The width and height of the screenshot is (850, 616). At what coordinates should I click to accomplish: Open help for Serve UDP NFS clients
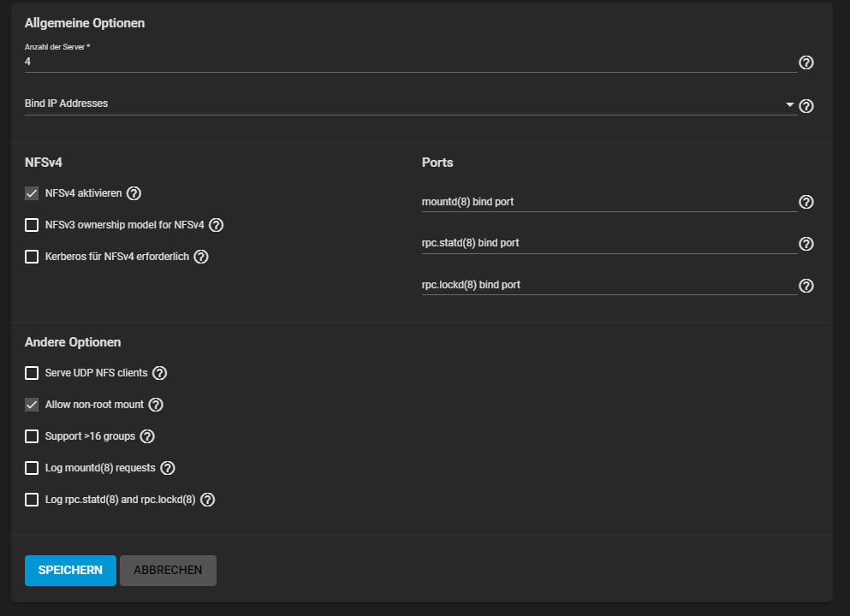(159, 373)
